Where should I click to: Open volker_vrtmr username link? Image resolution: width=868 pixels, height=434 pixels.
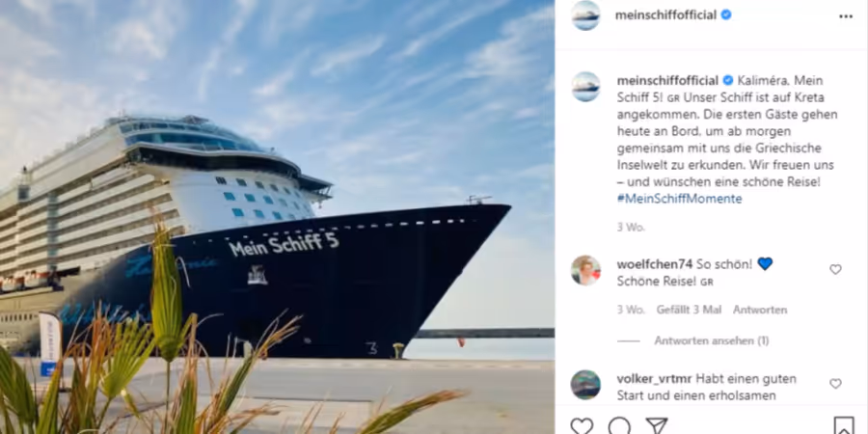654,379
